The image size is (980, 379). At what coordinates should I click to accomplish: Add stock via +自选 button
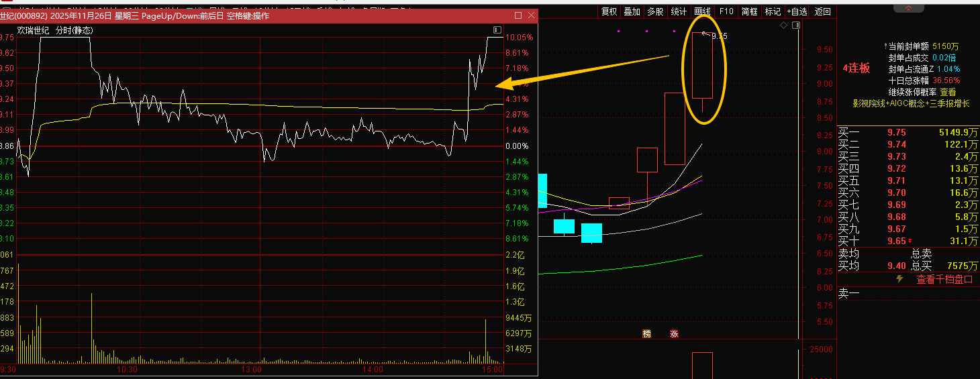797,11
